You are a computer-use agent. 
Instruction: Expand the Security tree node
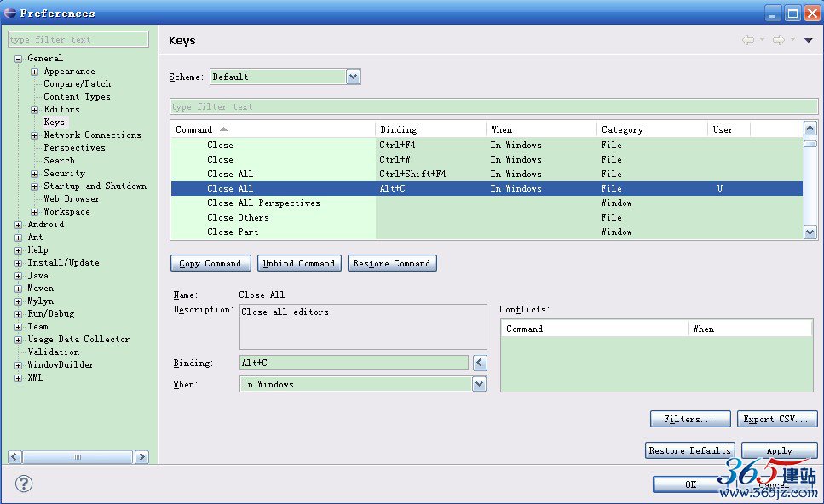[35, 174]
